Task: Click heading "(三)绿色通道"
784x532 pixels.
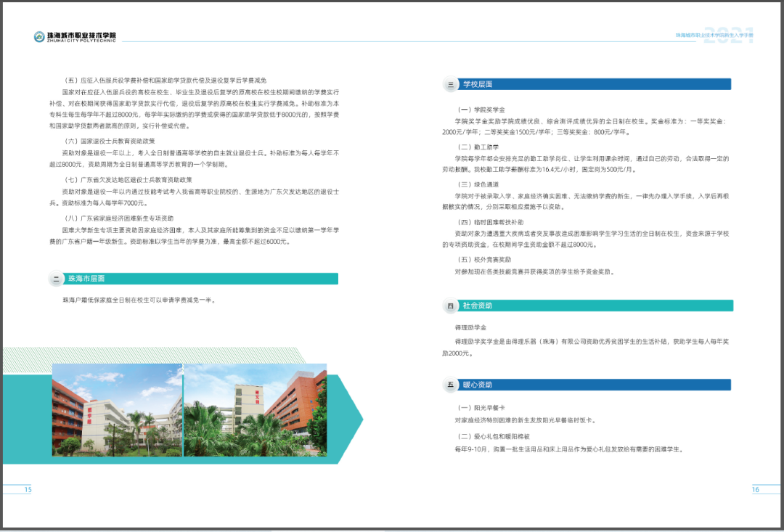Action: 479,184
